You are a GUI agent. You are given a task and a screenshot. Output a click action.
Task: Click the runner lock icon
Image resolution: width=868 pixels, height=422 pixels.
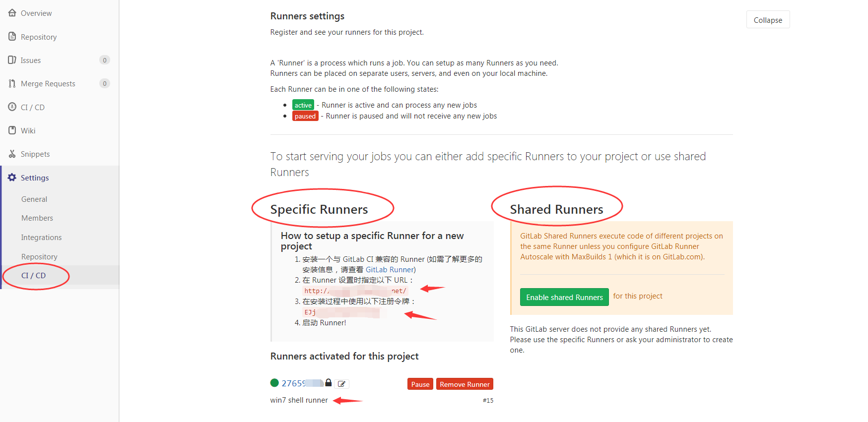tap(328, 383)
